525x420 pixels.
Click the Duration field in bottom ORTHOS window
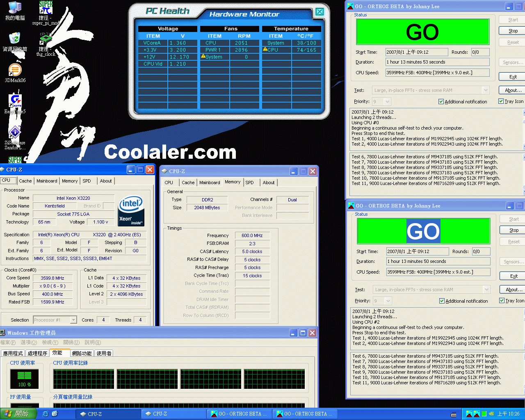[438, 261]
